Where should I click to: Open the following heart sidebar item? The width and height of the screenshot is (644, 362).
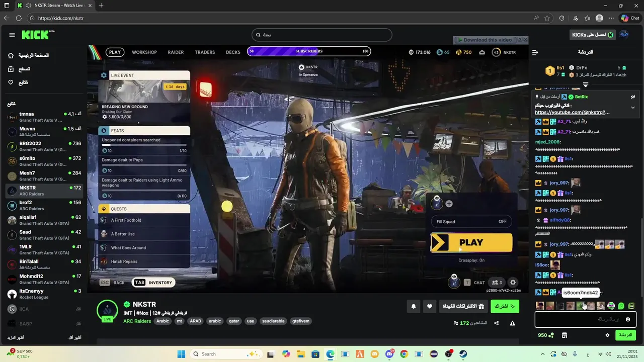click(x=18, y=82)
